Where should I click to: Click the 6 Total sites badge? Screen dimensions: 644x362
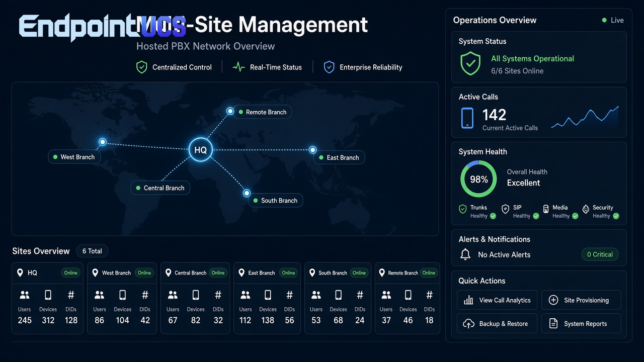point(92,251)
